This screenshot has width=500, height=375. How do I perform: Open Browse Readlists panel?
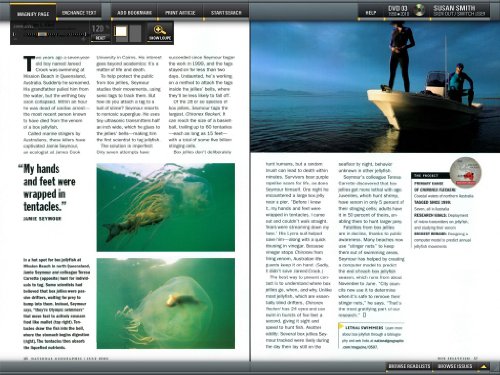coord(409,366)
